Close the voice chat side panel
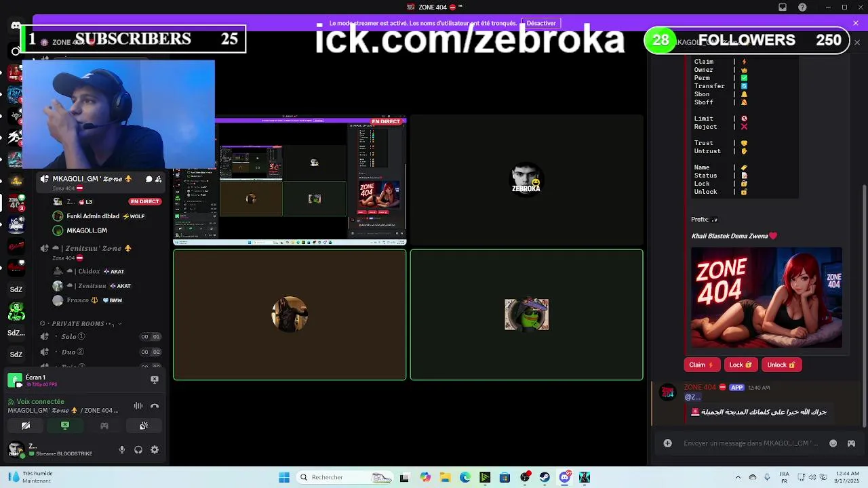Viewport: 868px width, 488px height. [857, 42]
